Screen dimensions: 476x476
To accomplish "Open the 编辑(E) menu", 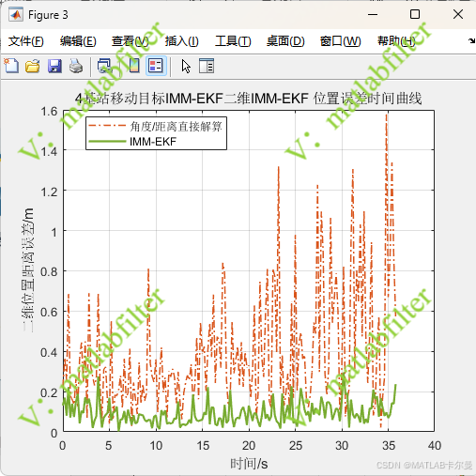I will pyautogui.click(x=78, y=41).
